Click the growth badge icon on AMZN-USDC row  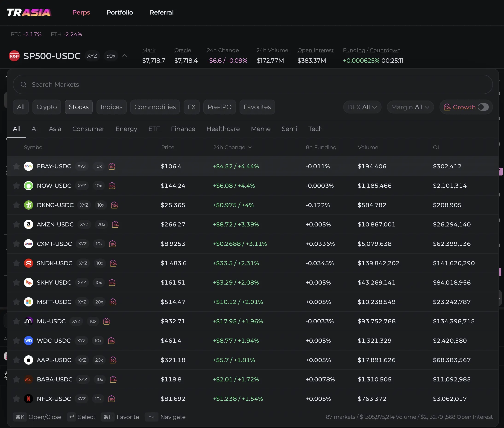115,224
